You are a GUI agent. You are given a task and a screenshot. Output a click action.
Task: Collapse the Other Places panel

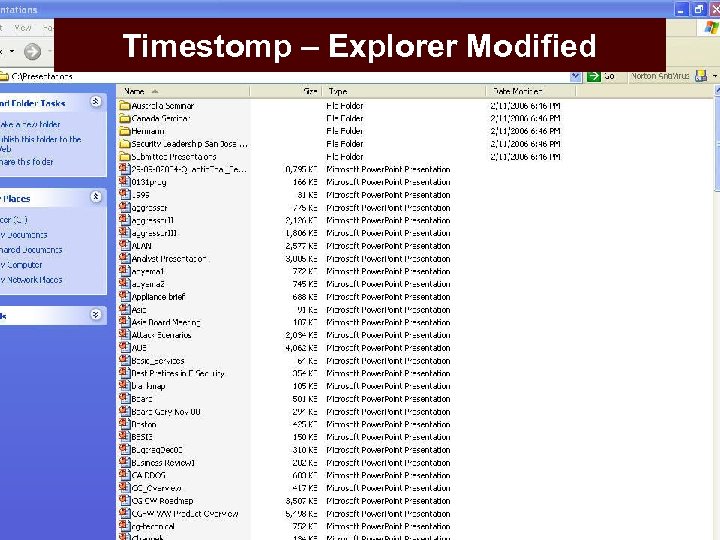click(96, 197)
